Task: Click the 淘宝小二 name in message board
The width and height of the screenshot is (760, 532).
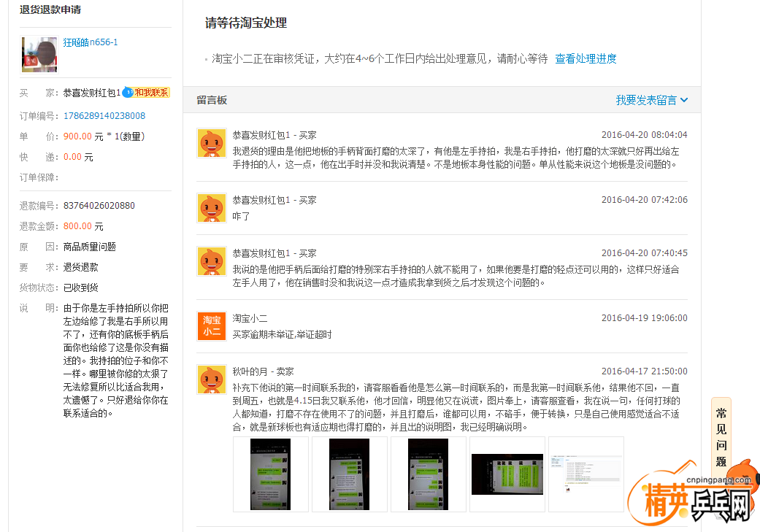Action: (x=250, y=318)
